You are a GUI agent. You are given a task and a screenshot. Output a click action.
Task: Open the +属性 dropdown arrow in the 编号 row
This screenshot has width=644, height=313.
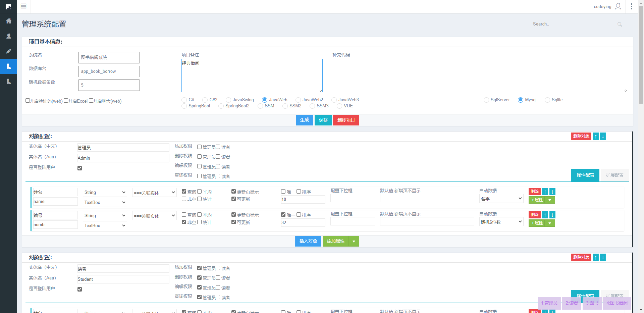click(550, 223)
